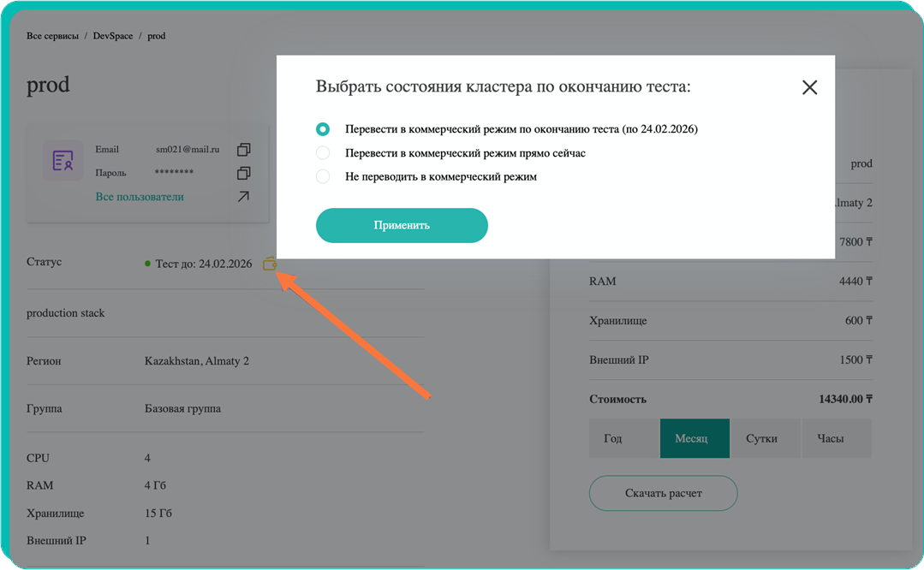
Task: Click the green status indicator dot
Action: (x=148, y=264)
